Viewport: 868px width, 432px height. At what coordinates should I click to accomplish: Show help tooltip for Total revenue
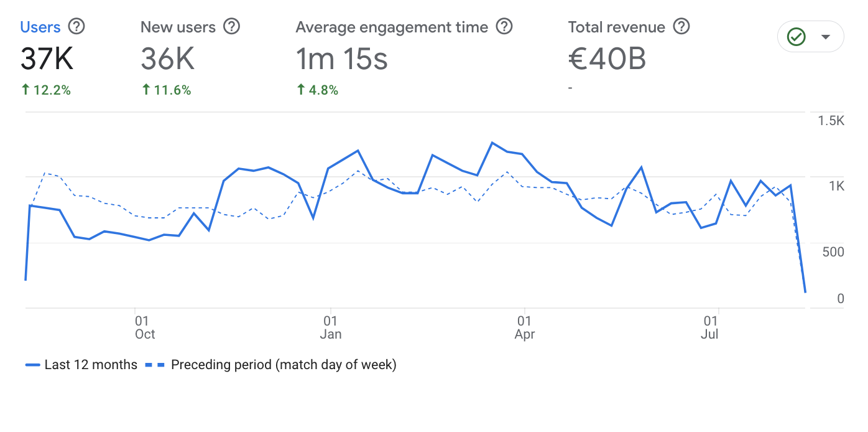(682, 27)
